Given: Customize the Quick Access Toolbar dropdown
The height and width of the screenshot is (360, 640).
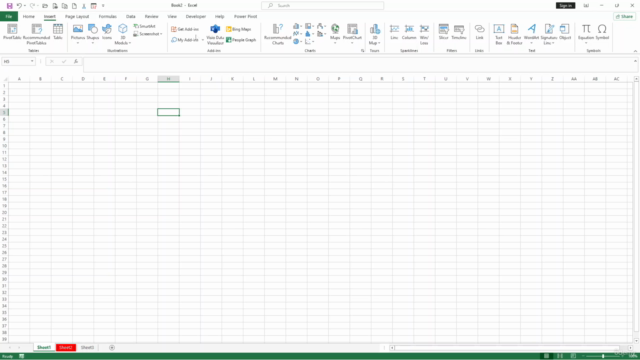Looking at the screenshot, I should 103,6.
